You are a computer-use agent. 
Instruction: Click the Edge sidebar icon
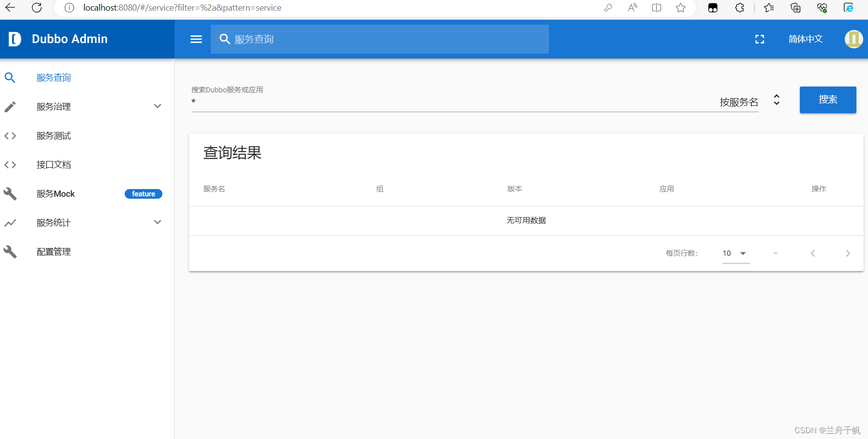tap(849, 8)
